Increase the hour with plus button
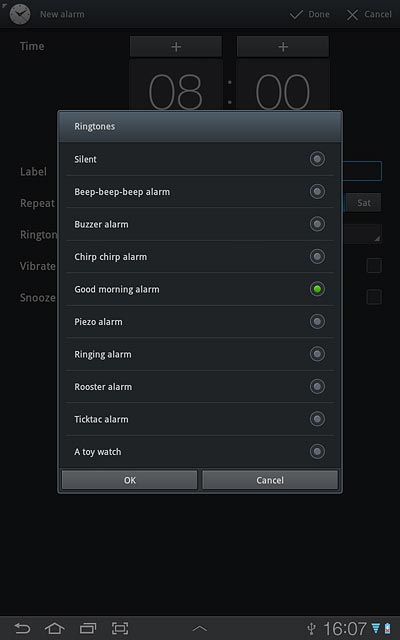The width and height of the screenshot is (400, 640). (176, 47)
